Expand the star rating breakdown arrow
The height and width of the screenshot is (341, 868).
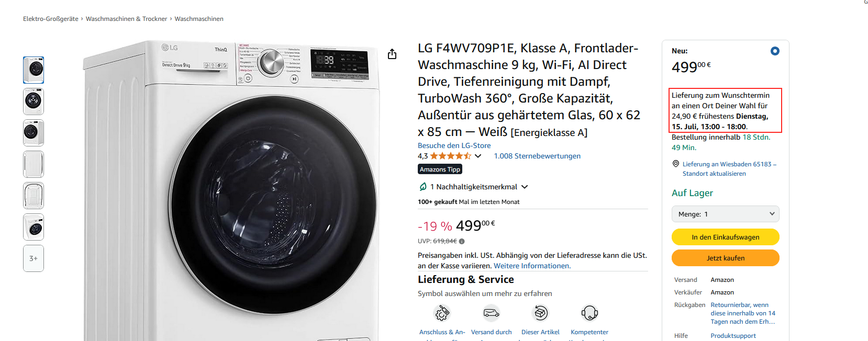pyautogui.click(x=478, y=156)
